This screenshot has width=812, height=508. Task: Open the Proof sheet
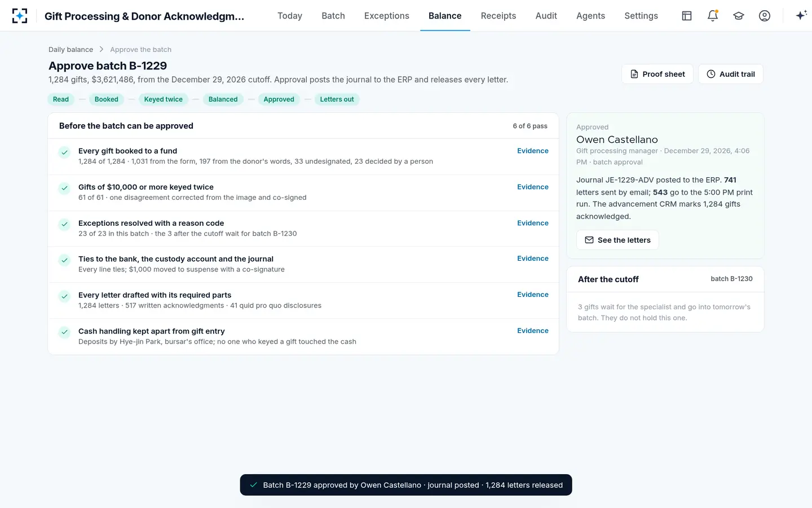click(x=657, y=74)
